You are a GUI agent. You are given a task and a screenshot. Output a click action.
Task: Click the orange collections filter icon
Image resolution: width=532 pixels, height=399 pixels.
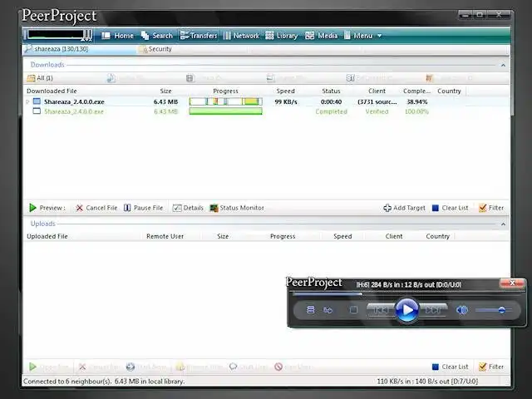tap(430, 78)
